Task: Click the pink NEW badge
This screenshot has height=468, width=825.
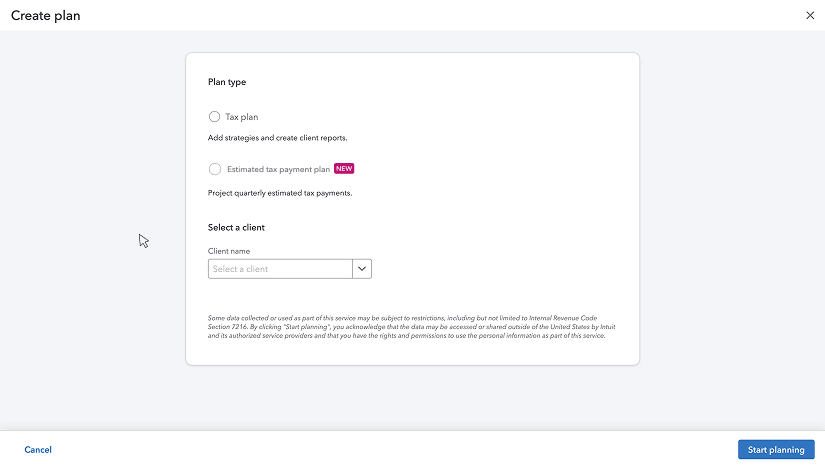Action: coord(344,168)
